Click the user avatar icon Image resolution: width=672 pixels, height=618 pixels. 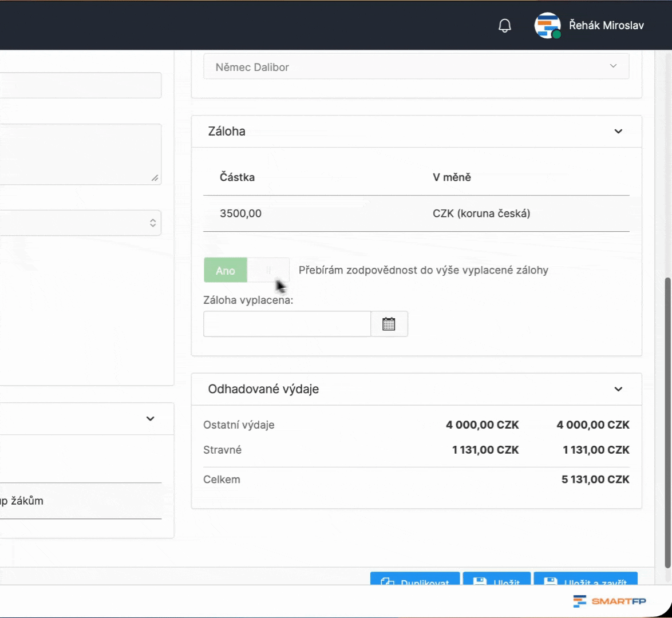547,26
